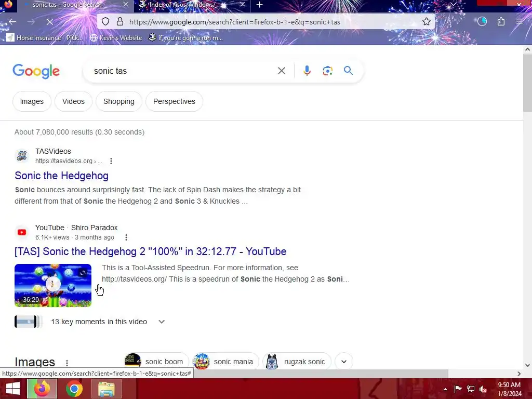The image size is (532, 399).
Task: Stop loading the page
Action: point(49,22)
